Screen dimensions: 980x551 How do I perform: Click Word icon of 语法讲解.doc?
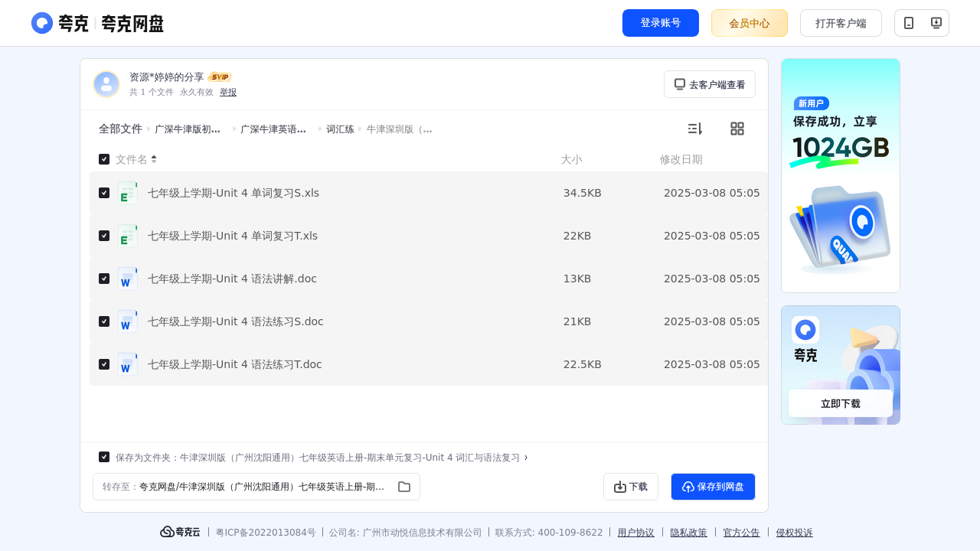tap(128, 279)
